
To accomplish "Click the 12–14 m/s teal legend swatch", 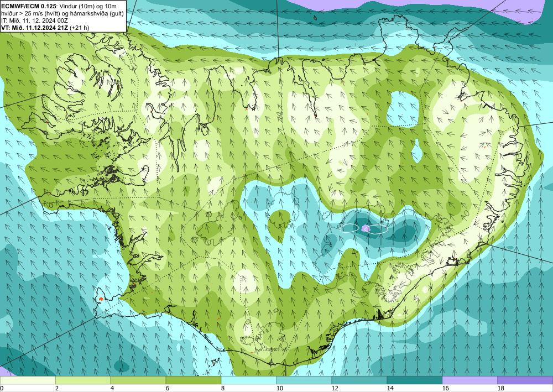I will [359, 380].
